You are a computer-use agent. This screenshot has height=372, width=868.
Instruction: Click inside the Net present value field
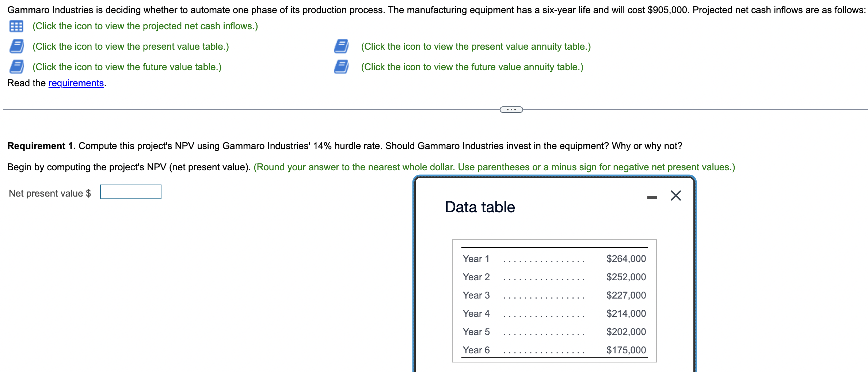pos(130,192)
